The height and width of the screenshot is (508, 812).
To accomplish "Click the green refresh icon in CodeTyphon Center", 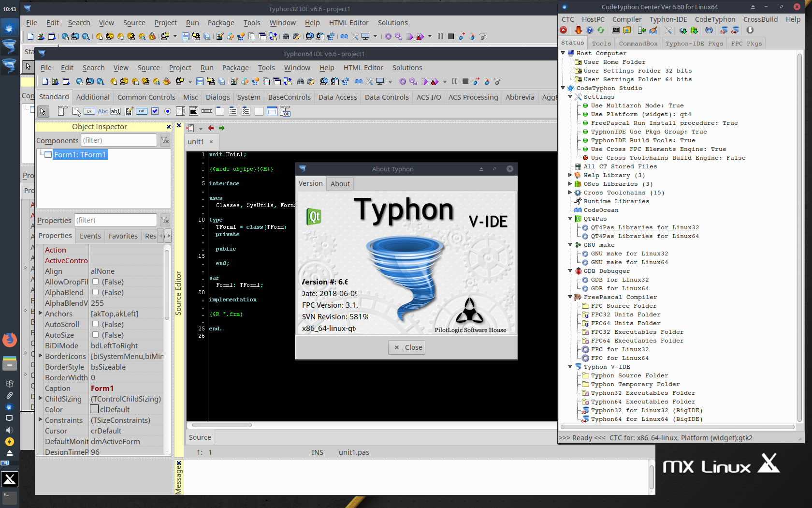I will [x=601, y=30].
